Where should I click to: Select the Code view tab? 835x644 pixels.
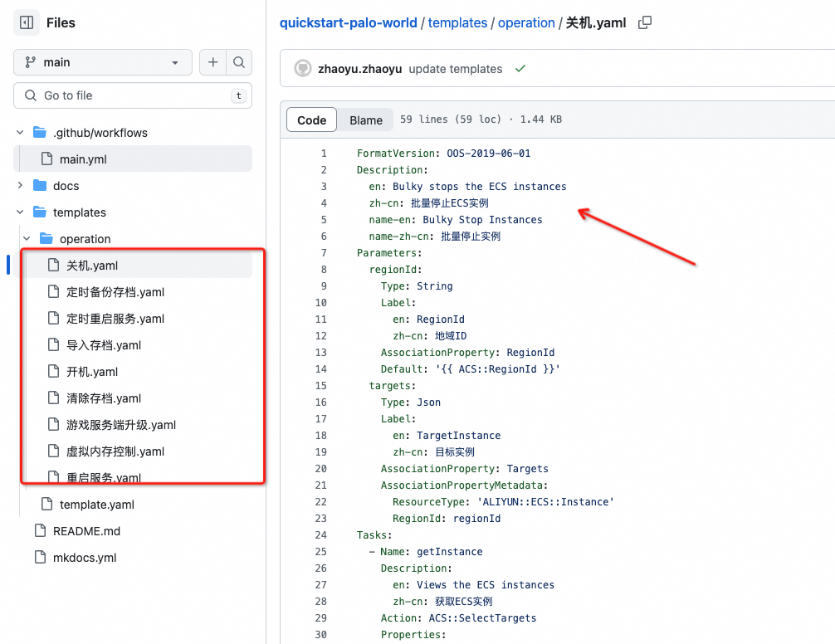pyautogui.click(x=311, y=120)
